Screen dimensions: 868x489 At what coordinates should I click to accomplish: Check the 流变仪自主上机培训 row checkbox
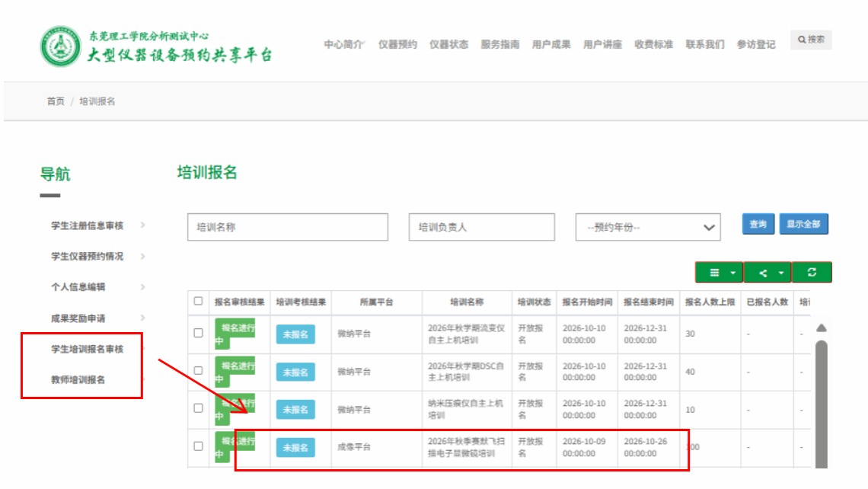tap(198, 333)
